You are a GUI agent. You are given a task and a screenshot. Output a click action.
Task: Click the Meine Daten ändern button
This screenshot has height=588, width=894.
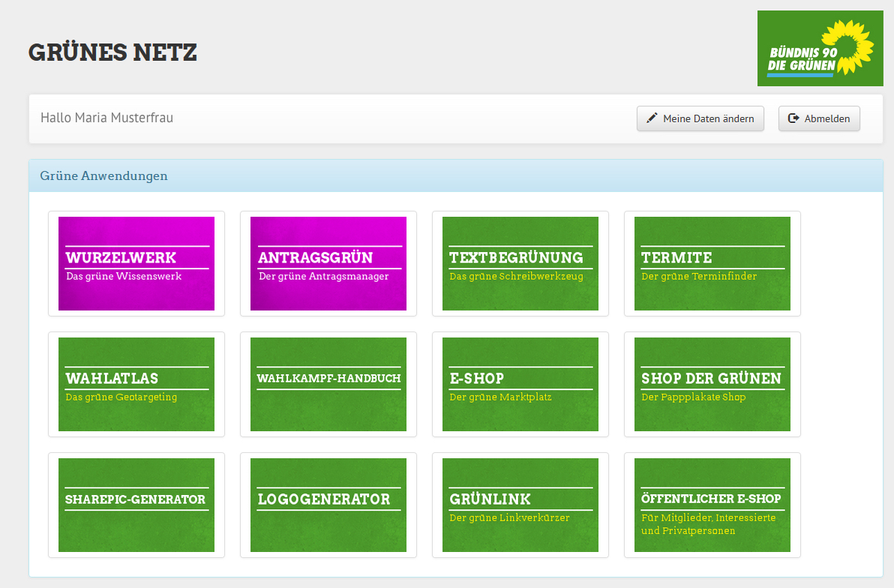pos(700,118)
